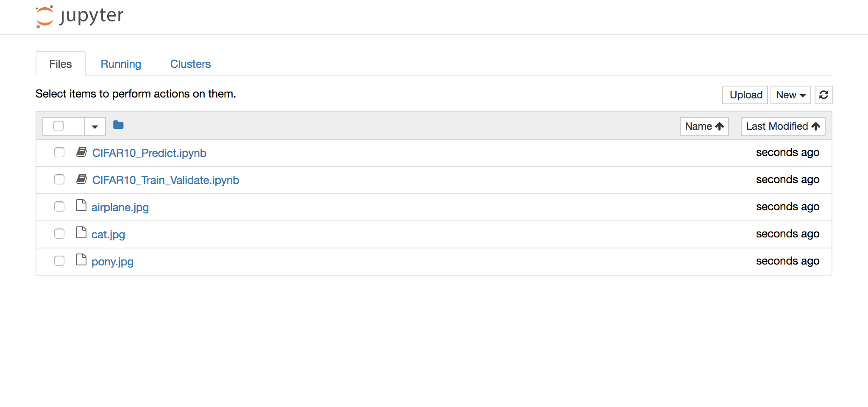The width and height of the screenshot is (868, 407).
Task: Check the checkbox for cat.jpg
Action: (x=59, y=234)
